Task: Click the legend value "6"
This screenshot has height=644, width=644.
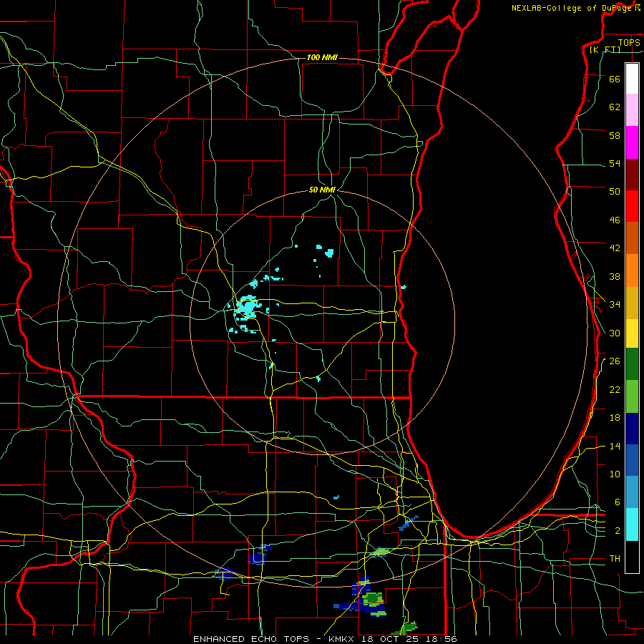Action: pos(618,502)
